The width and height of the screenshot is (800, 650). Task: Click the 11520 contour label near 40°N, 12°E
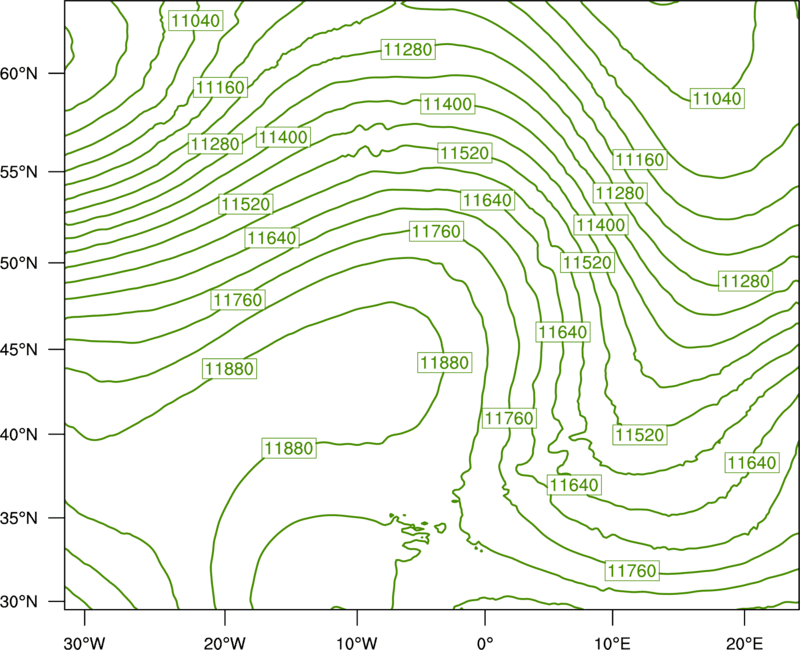coord(640,435)
